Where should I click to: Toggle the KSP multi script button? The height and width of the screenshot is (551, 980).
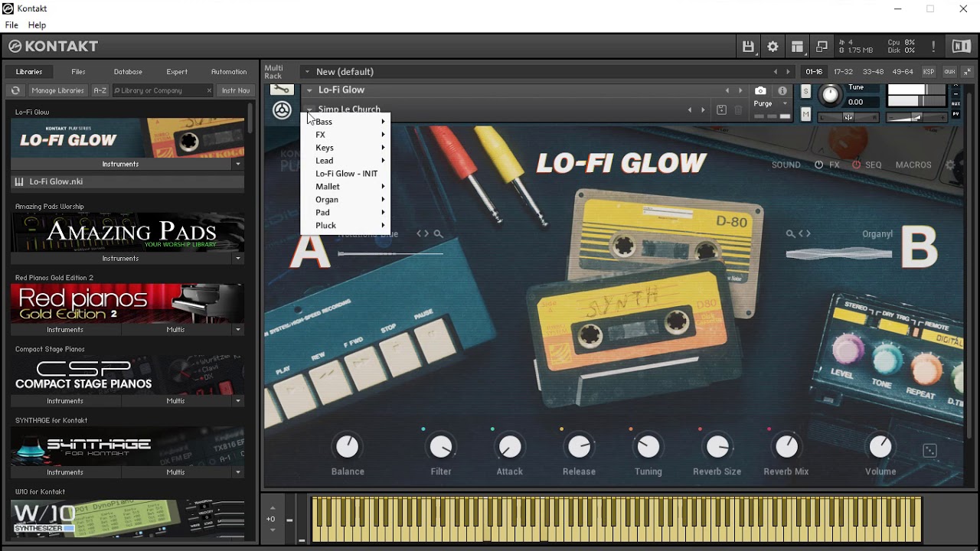coord(928,72)
